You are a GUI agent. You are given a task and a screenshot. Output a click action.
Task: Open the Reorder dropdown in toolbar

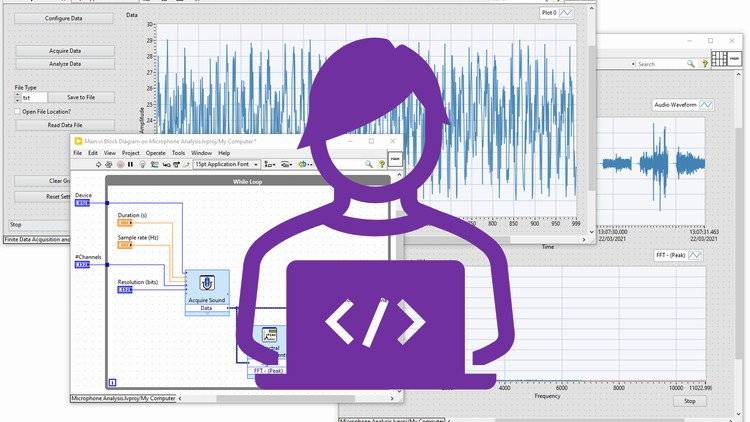pos(305,165)
